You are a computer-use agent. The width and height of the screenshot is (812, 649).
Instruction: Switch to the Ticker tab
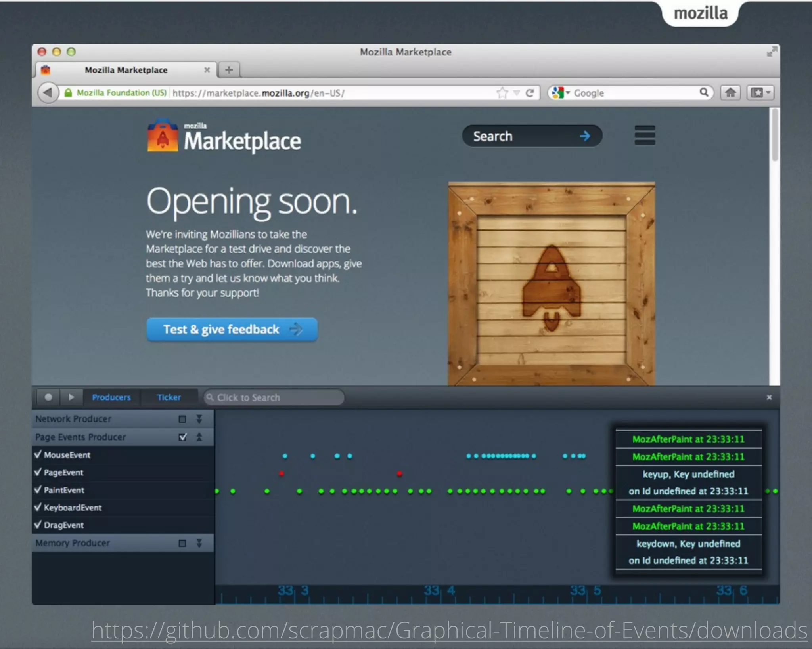(169, 397)
